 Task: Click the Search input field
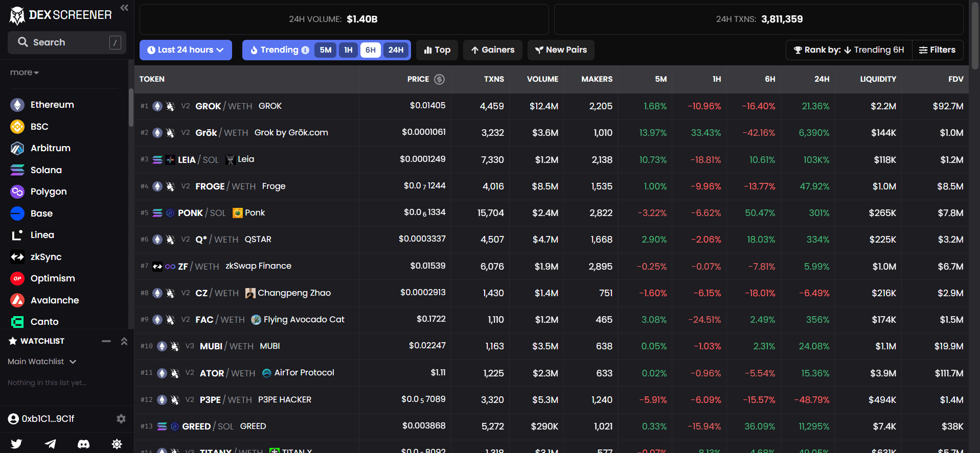click(67, 42)
